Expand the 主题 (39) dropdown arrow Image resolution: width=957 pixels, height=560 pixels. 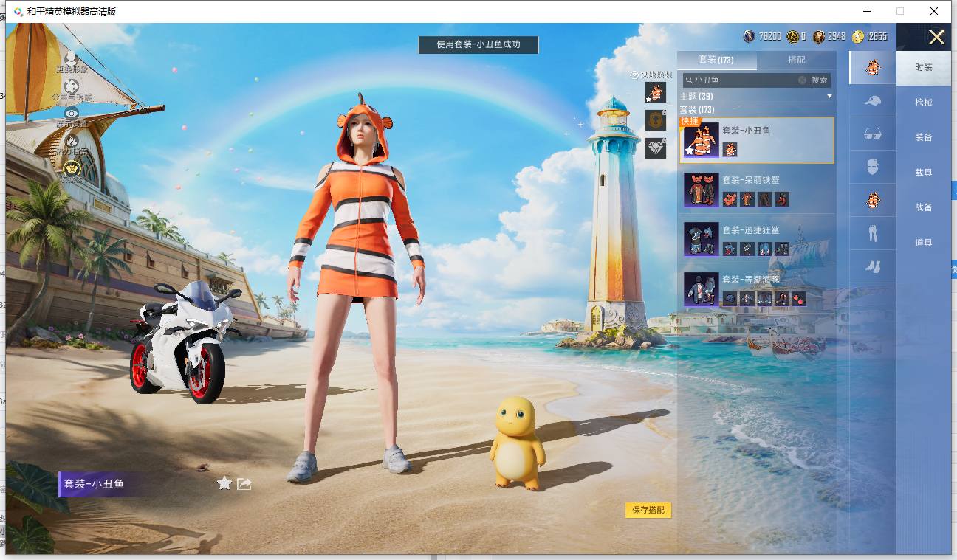[x=829, y=97]
